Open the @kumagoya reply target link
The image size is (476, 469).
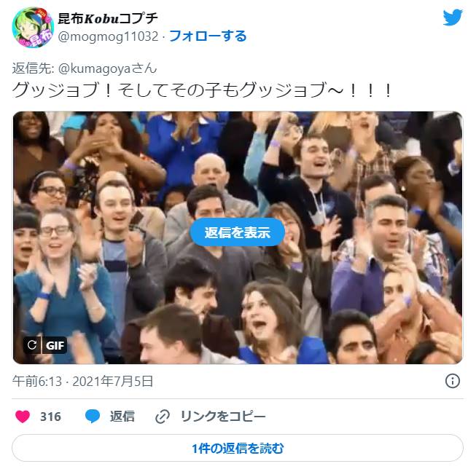pos(107,68)
